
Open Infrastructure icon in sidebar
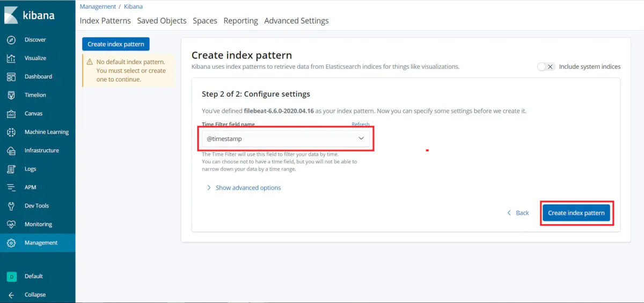tap(11, 150)
